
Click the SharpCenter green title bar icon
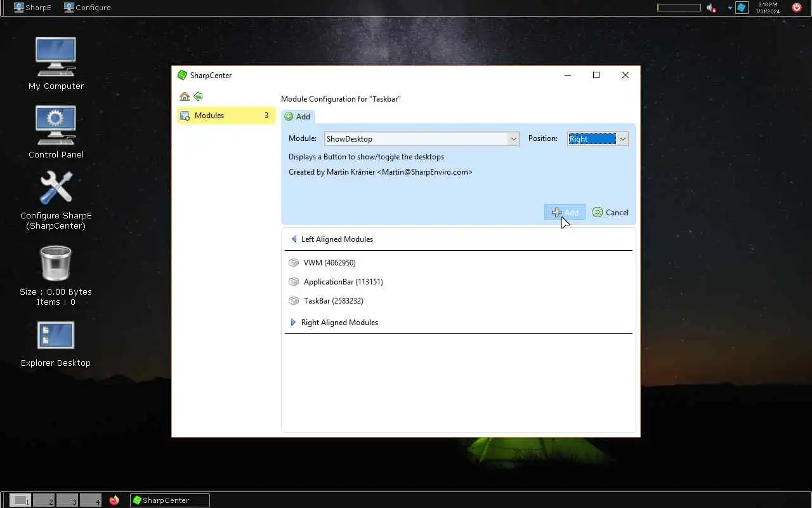tap(183, 75)
